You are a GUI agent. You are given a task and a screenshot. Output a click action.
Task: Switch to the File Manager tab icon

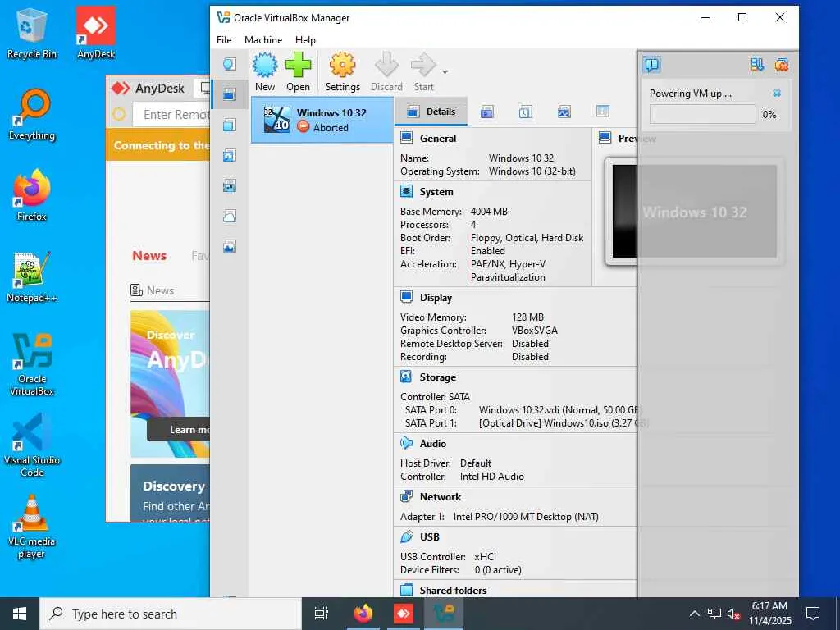(603, 112)
